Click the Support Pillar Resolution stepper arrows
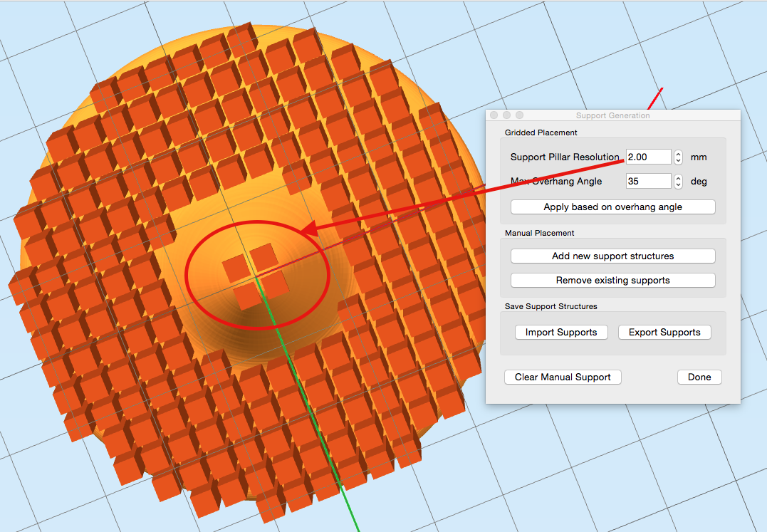 678,157
